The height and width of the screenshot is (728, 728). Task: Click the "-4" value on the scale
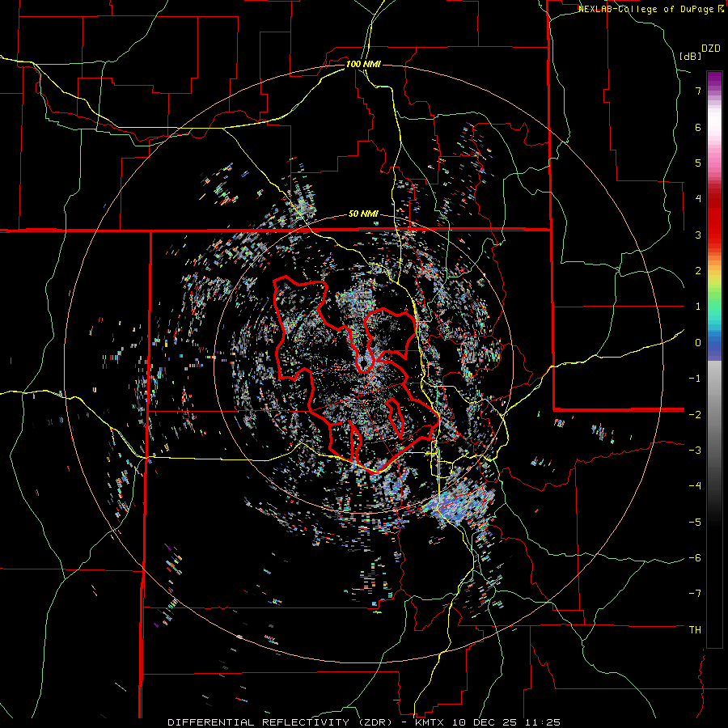695,485
